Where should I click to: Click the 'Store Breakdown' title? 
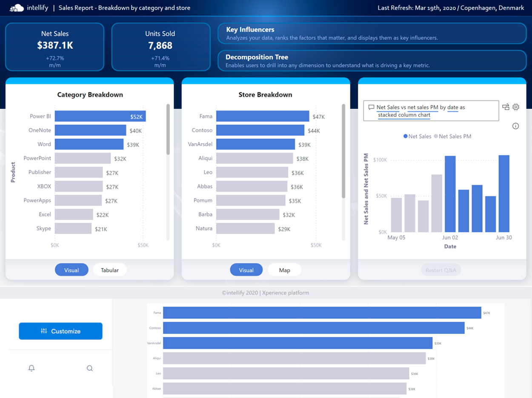click(x=265, y=95)
